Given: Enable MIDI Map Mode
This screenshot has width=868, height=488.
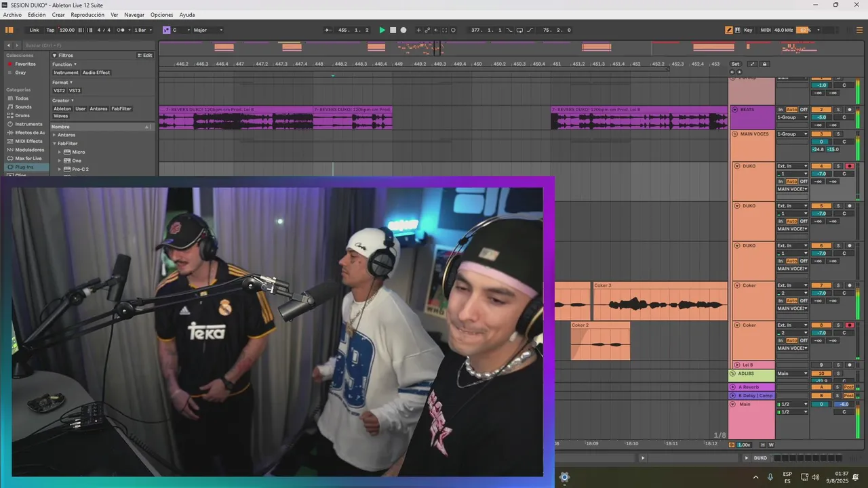Looking at the screenshot, I should pyautogui.click(x=766, y=30).
